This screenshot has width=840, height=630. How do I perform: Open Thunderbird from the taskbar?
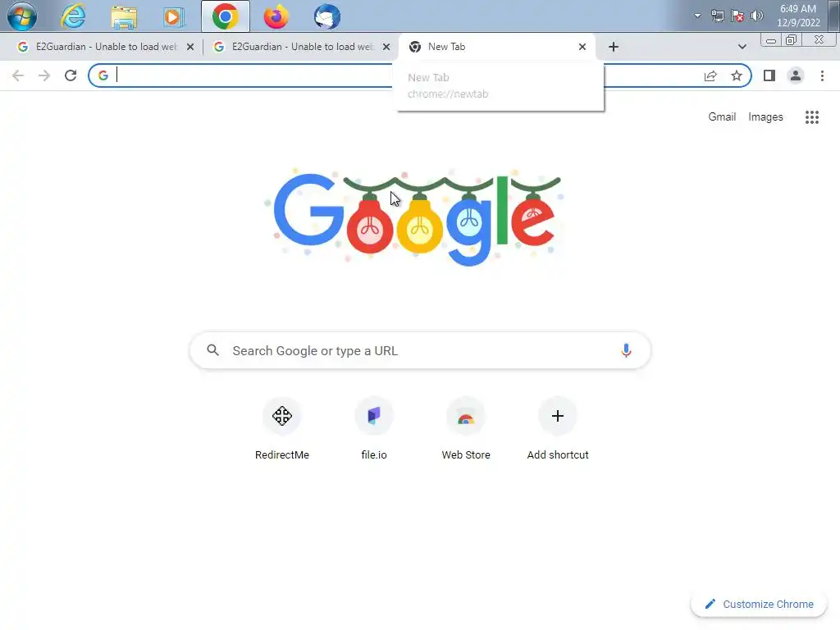pos(326,16)
